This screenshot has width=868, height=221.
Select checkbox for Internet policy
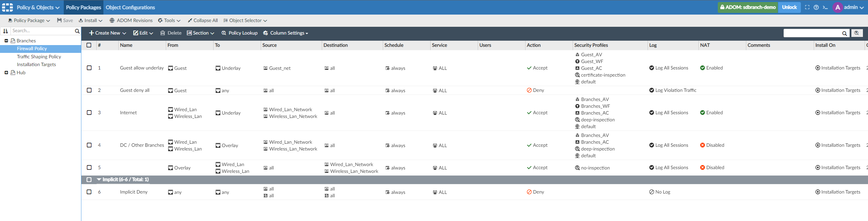(89, 113)
